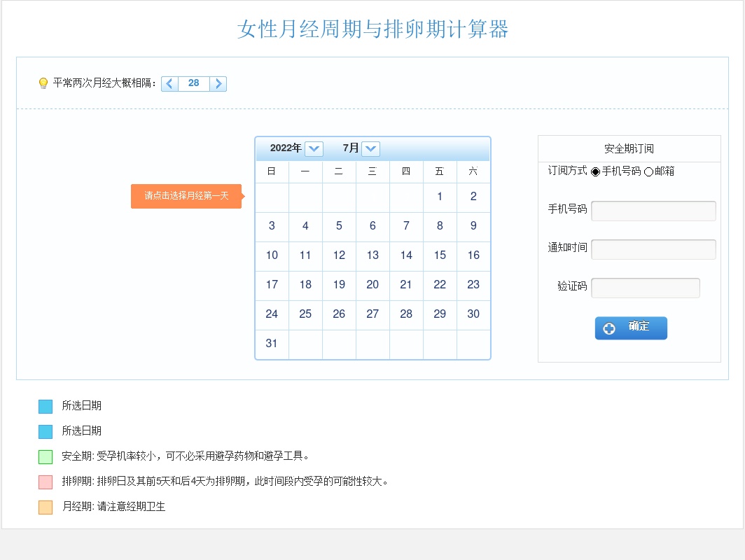Open the 2022年 year dropdown

(x=314, y=148)
